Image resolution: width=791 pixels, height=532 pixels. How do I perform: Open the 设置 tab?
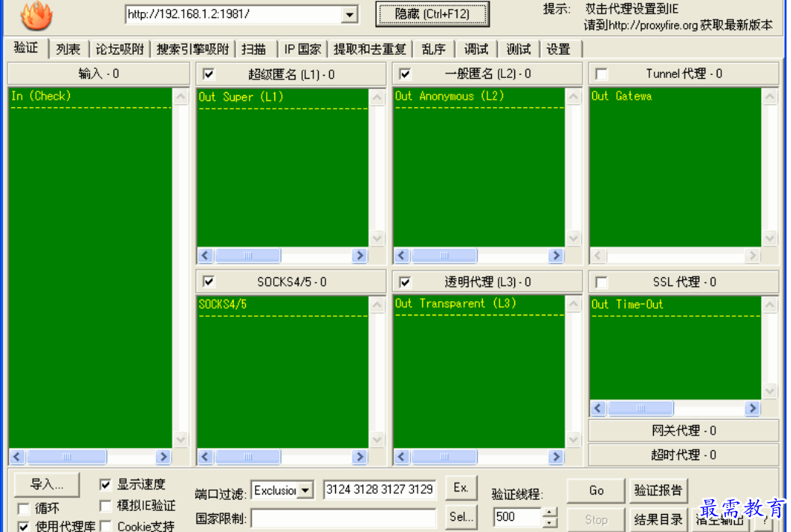point(559,49)
